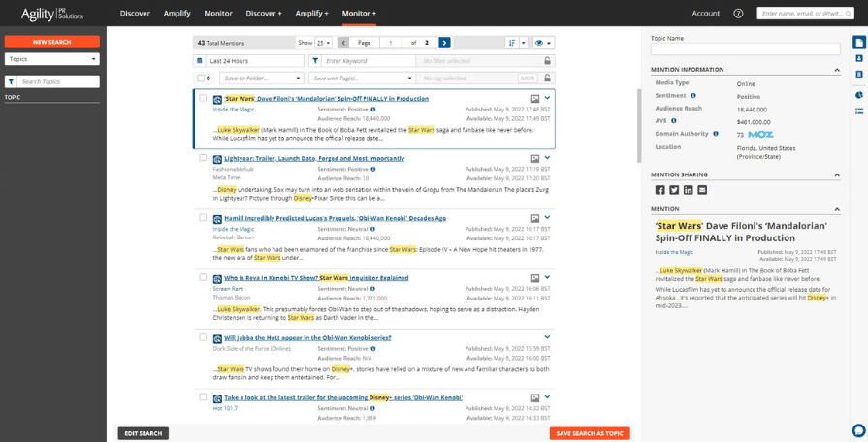
Task: Click the lock icon beside No tag selected
Action: (548, 78)
